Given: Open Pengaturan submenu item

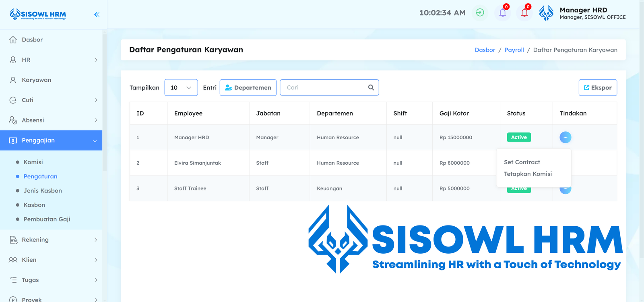Looking at the screenshot, I should [40, 176].
